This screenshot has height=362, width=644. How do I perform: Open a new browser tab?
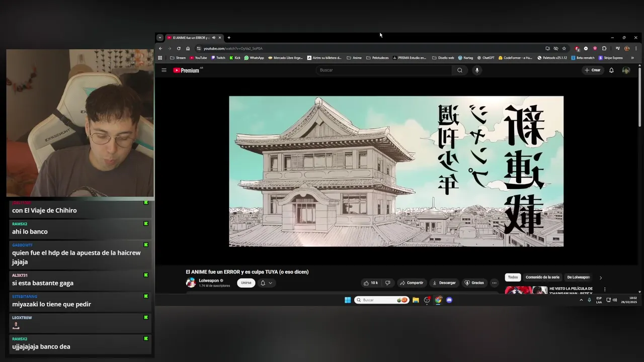pos(229,38)
